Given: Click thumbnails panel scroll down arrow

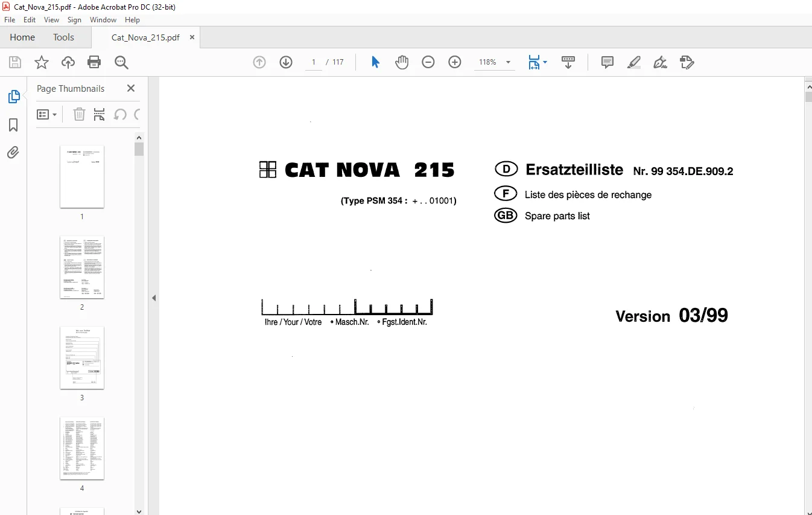Looking at the screenshot, I should [139, 511].
